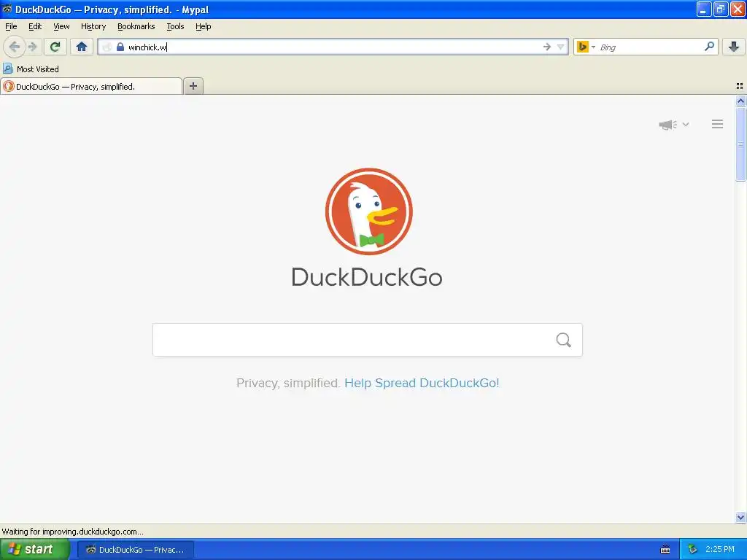
Task: Click the scrollbar down arrow
Action: pyautogui.click(x=740, y=517)
